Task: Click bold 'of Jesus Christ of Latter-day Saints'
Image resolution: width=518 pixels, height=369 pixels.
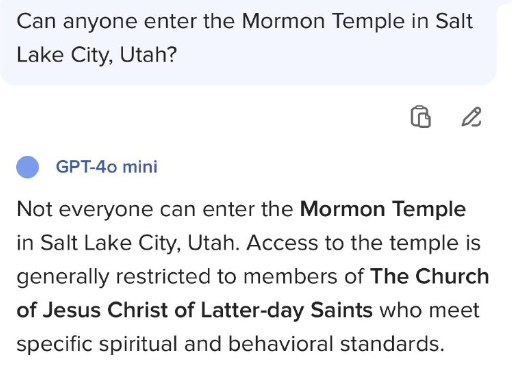Action: tap(194, 310)
